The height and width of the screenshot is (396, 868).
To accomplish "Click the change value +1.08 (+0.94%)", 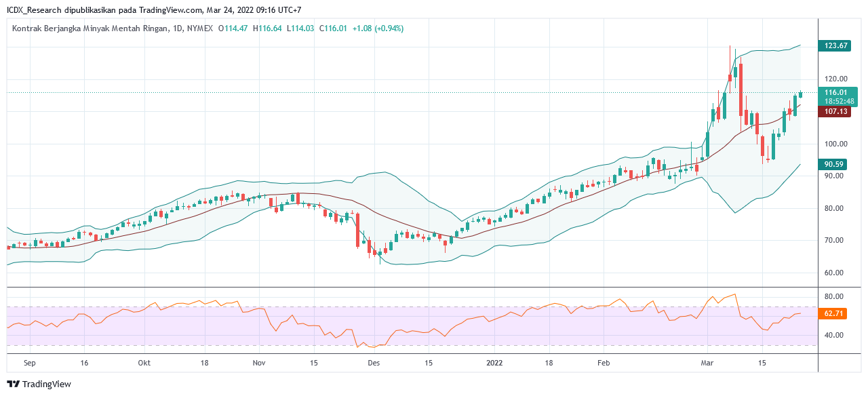I will click(378, 28).
